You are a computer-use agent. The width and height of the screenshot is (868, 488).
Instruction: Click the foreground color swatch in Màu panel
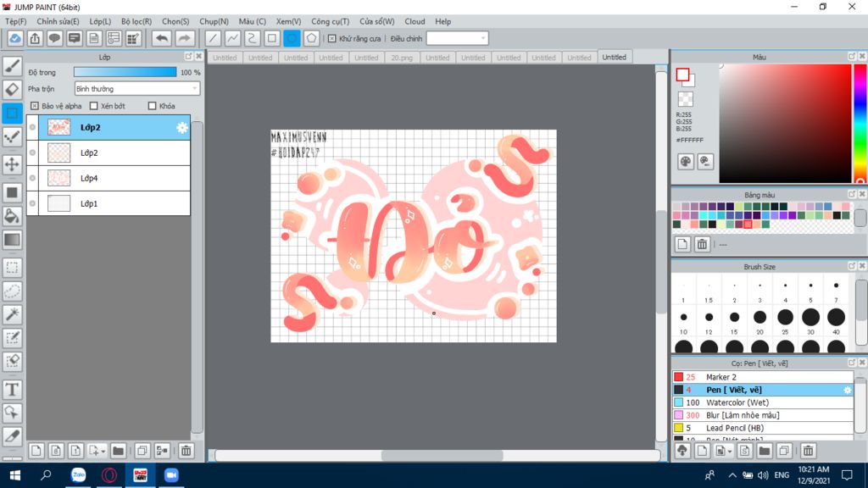[x=682, y=75]
